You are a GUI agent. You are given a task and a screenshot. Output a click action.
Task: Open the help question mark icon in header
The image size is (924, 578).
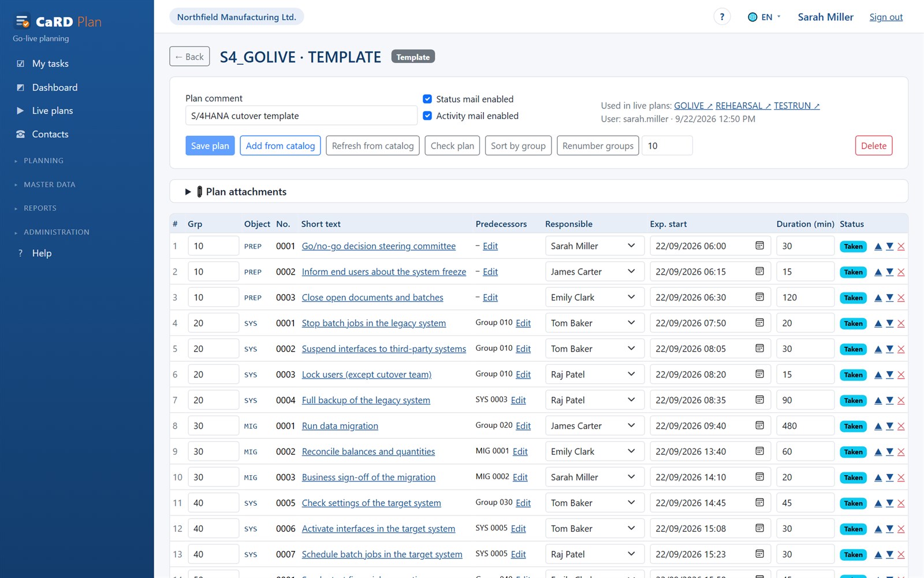722,17
